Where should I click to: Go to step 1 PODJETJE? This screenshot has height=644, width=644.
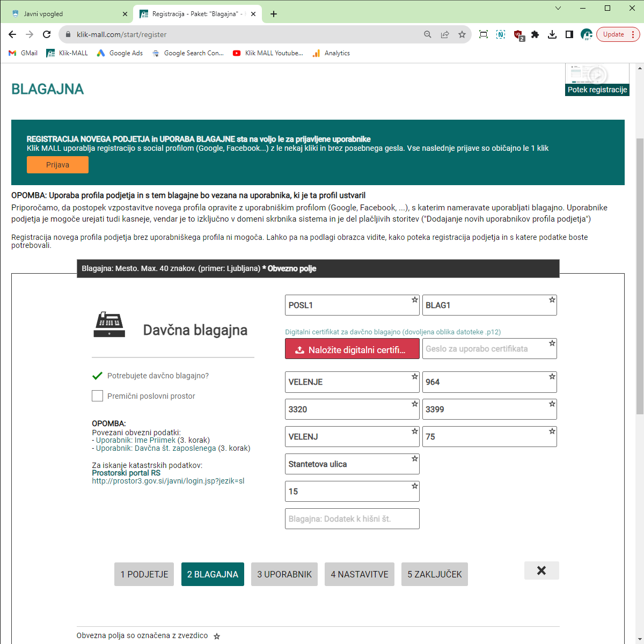click(144, 574)
